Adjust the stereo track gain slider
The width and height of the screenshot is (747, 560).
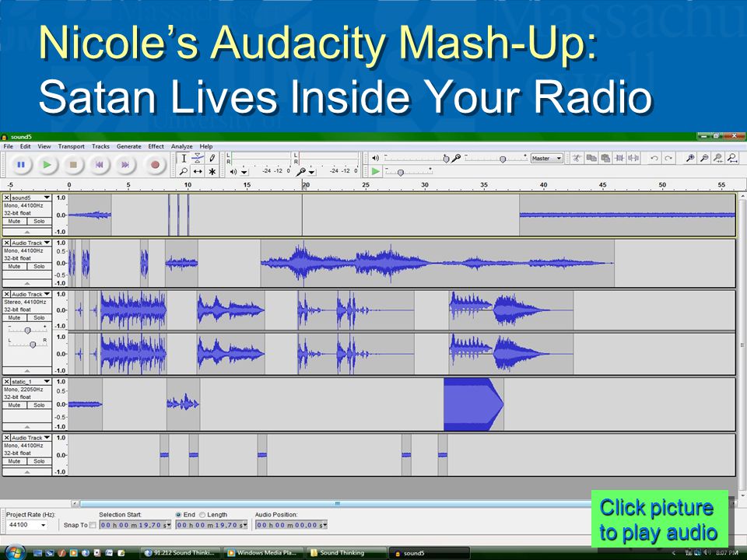(x=28, y=331)
